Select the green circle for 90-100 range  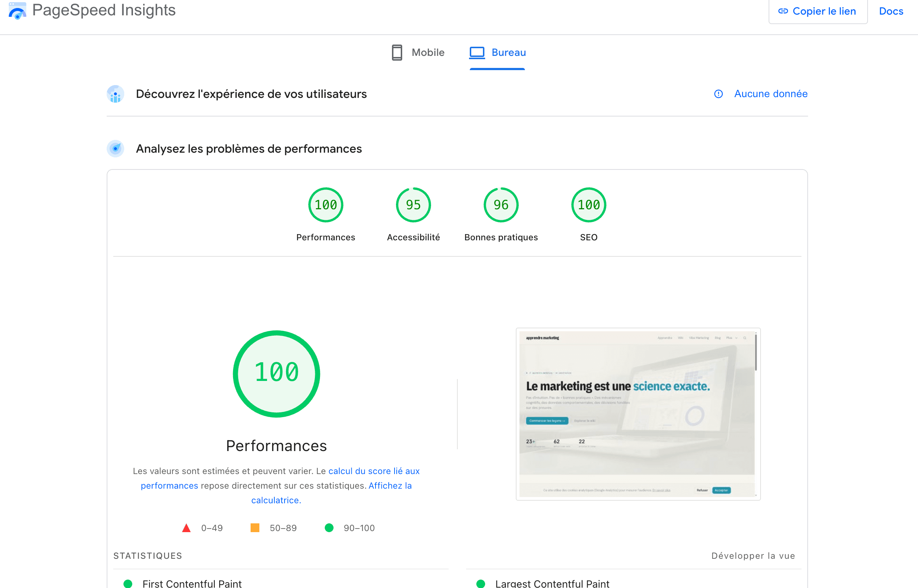coord(329,528)
